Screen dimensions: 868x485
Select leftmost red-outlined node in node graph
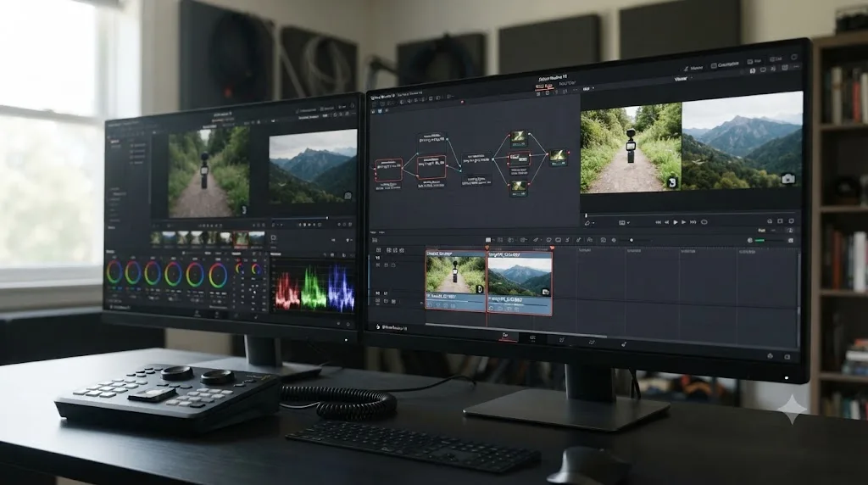point(388,170)
